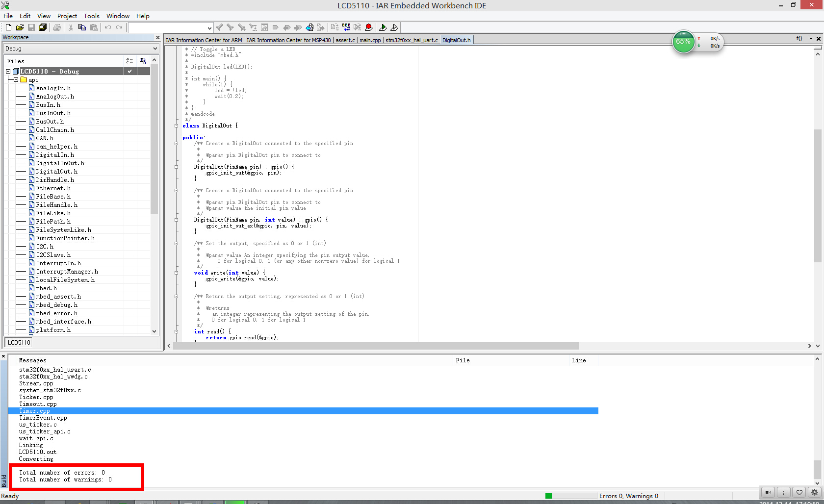Collapse the void write(int value) code fold
This screenshot has width=824, height=504.
tap(176, 273)
